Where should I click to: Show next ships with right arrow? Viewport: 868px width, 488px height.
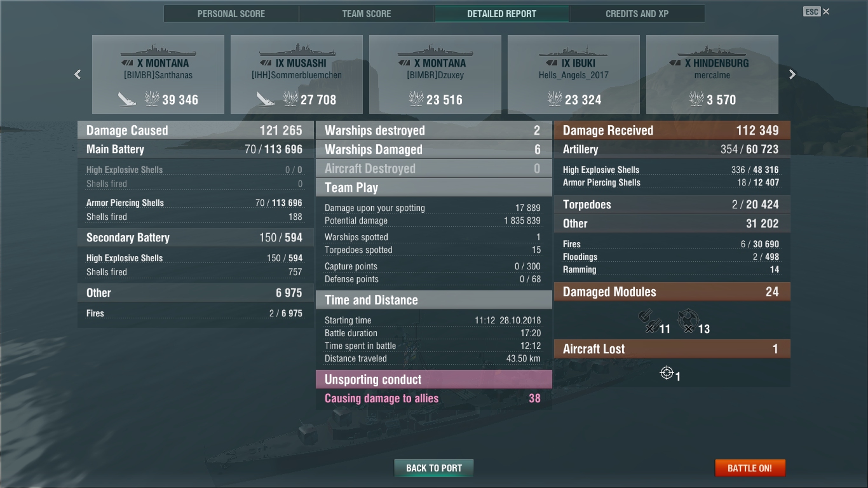(x=792, y=74)
